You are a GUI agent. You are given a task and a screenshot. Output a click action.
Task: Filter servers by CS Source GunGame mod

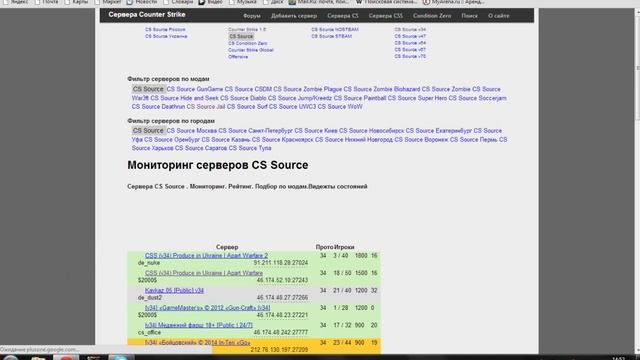coord(195,89)
